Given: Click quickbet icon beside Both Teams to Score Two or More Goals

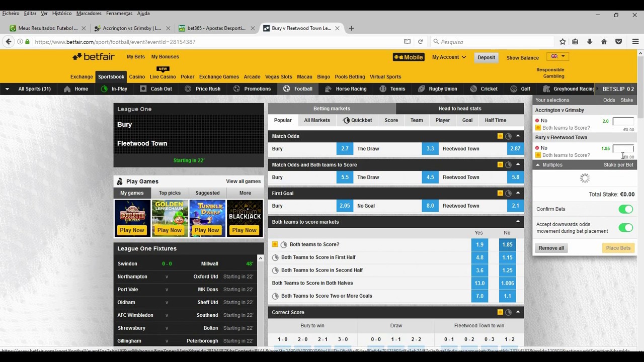Looking at the screenshot, I should pos(275,296).
